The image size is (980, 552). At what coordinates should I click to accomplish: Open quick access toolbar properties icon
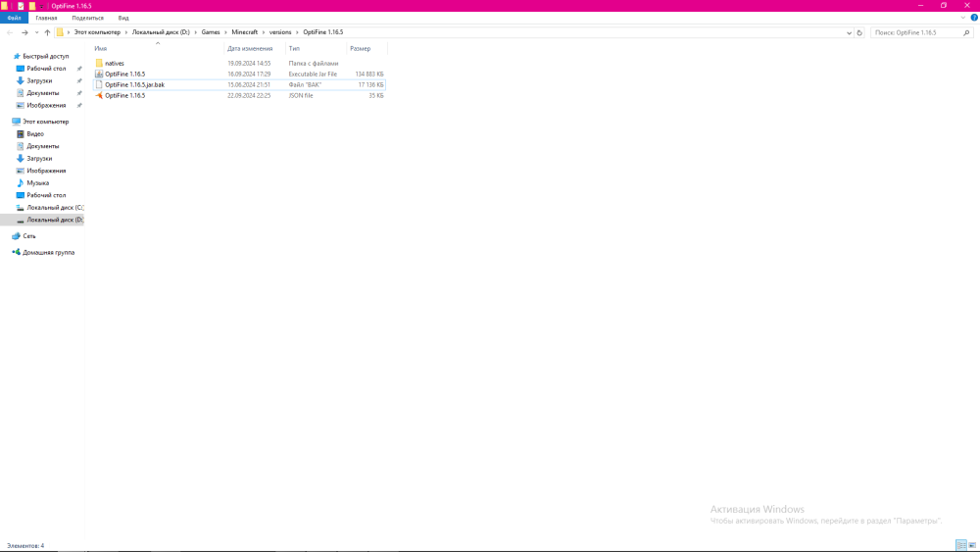coord(20,6)
